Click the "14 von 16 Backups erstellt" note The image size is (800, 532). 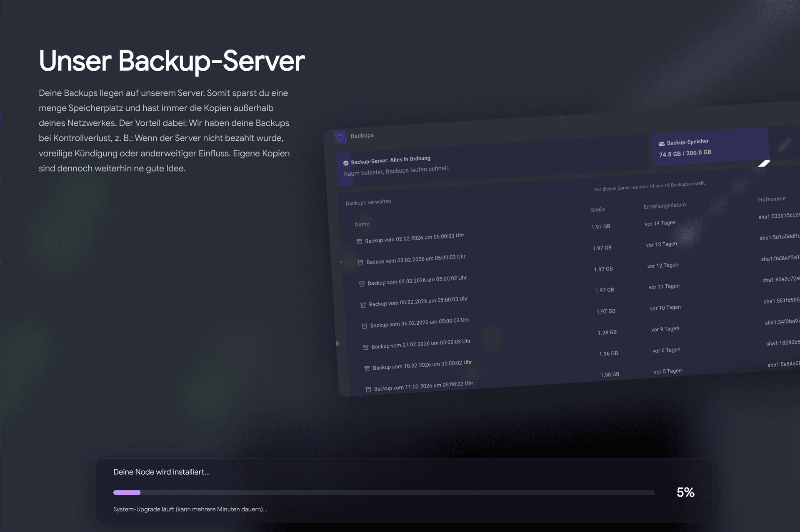pos(650,186)
